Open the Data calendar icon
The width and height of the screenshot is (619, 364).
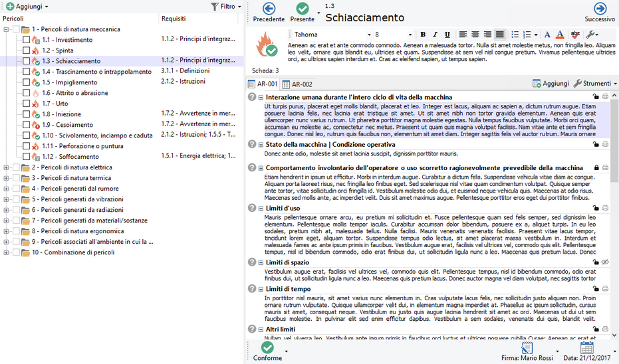pyautogui.click(x=586, y=348)
